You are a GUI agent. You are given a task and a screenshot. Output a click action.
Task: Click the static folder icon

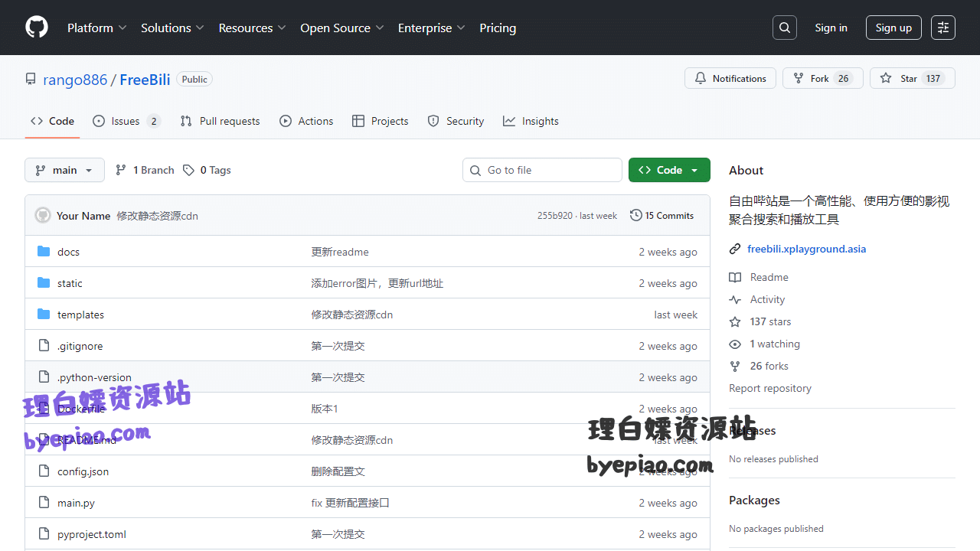[44, 282]
